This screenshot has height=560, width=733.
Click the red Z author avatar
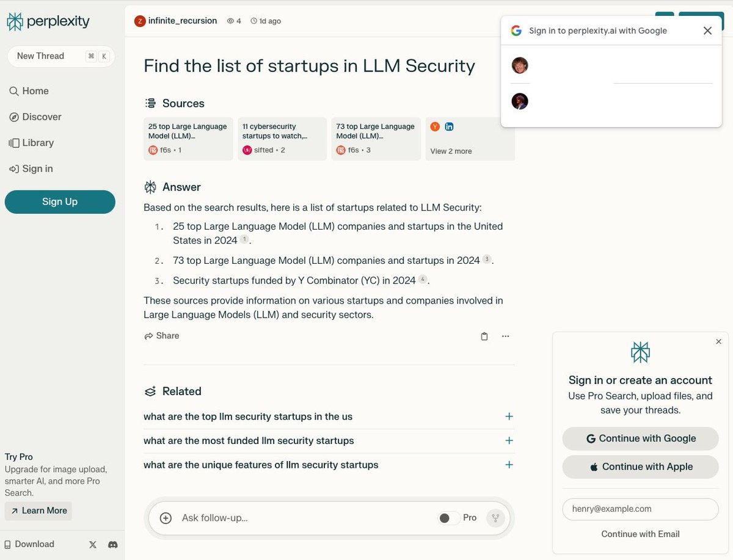pyautogui.click(x=140, y=21)
